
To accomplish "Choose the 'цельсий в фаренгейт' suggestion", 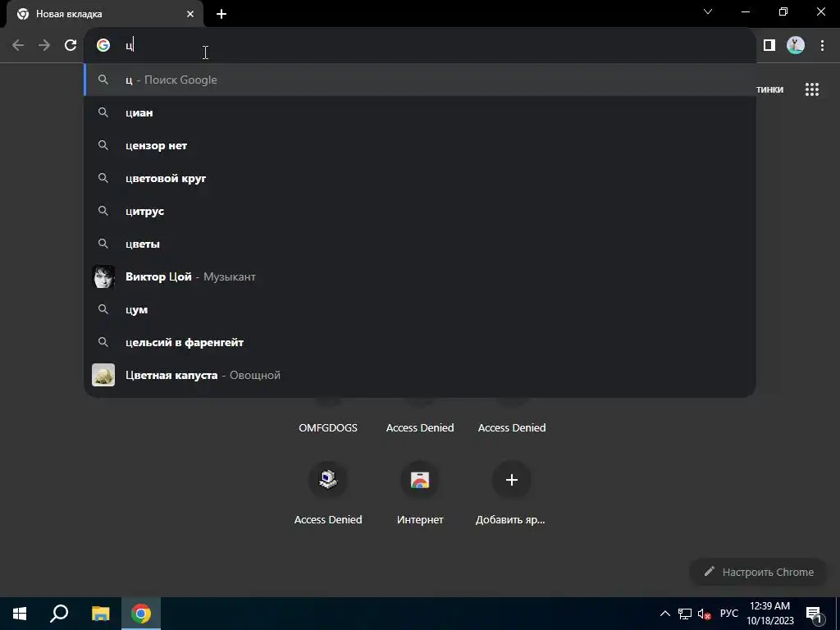I will (420, 342).
